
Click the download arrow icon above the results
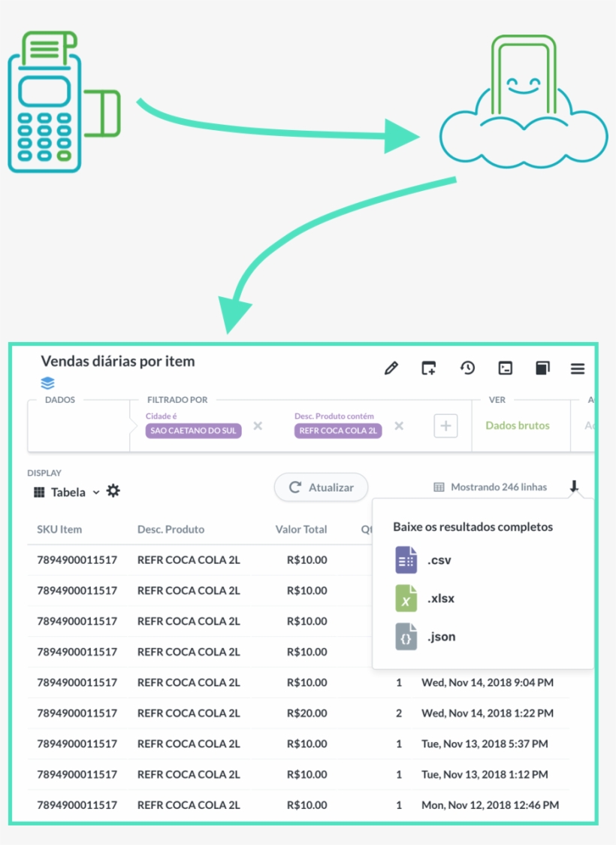click(x=575, y=487)
